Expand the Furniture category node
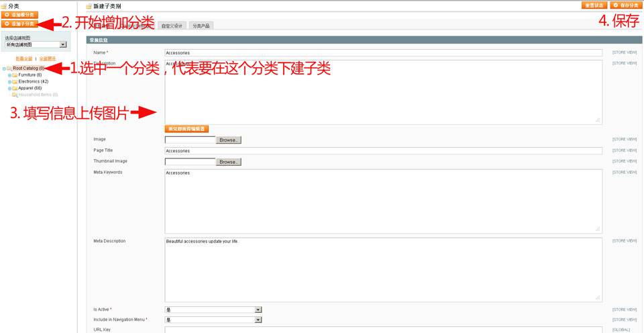The height and width of the screenshot is (333, 644). coord(9,75)
